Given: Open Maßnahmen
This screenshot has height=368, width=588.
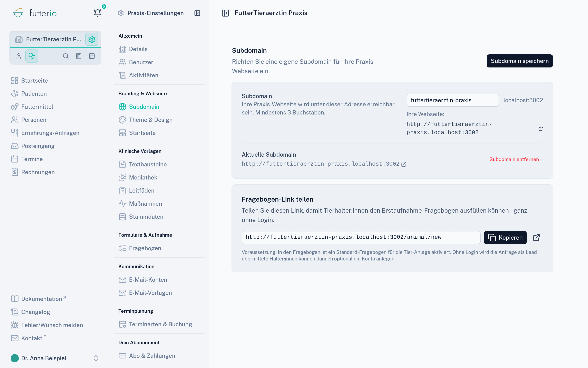Looking at the screenshot, I should 140,204.
